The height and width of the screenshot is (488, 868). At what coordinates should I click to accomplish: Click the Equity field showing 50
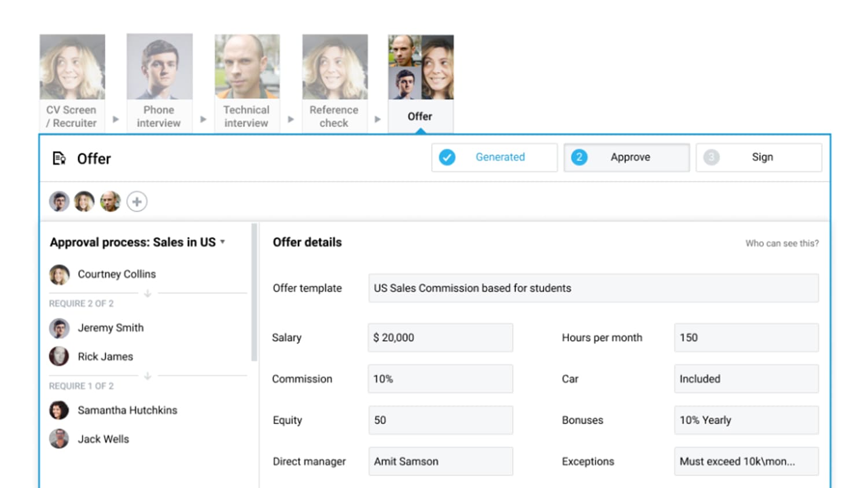point(440,420)
